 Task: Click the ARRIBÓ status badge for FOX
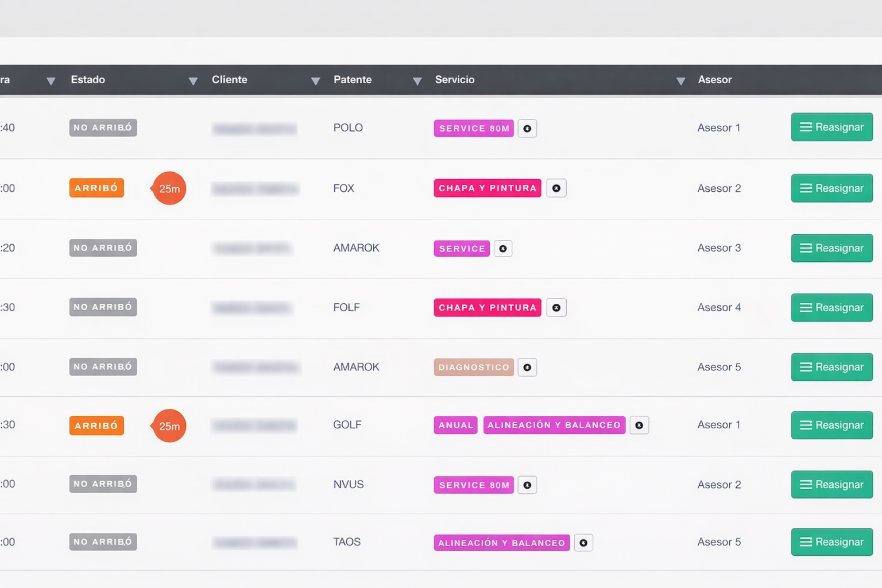click(x=96, y=188)
